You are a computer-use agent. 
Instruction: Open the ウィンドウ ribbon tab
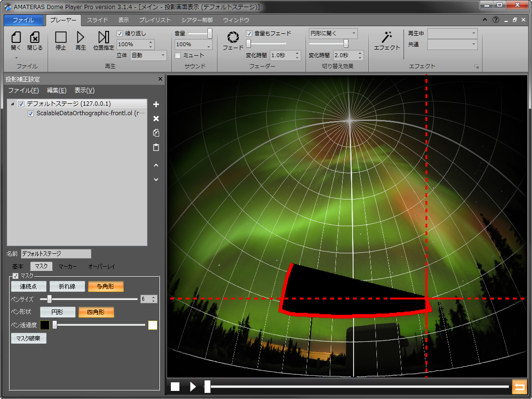click(x=236, y=20)
